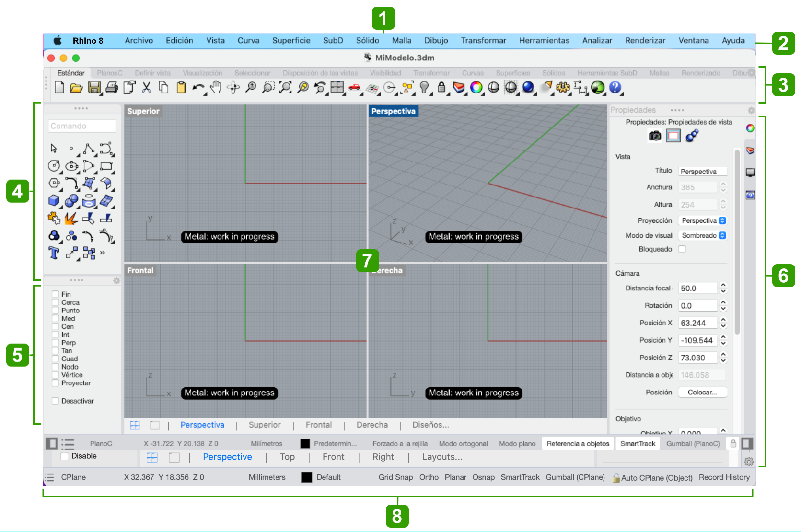
Task: Increase the Distancia focal stepper
Action: 723,286
